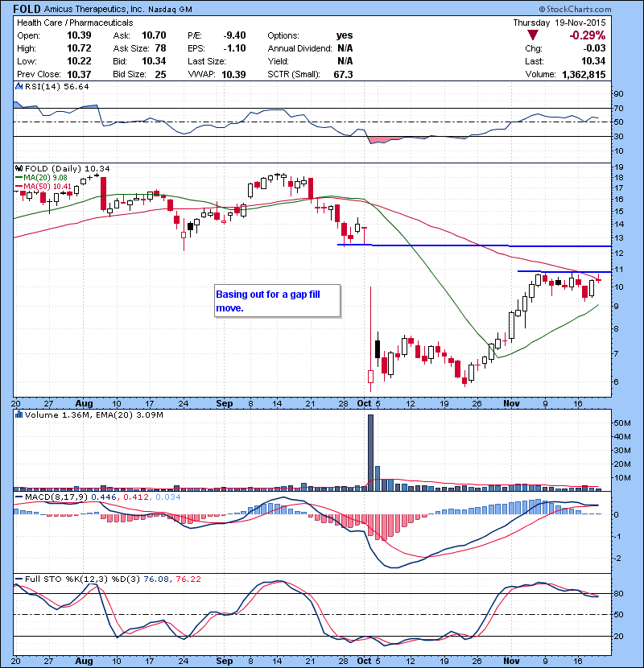This screenshot has width=644, height=668.
Task: Click the date Thursday 19-Nov-2015
Action: [x=559, y=23]
